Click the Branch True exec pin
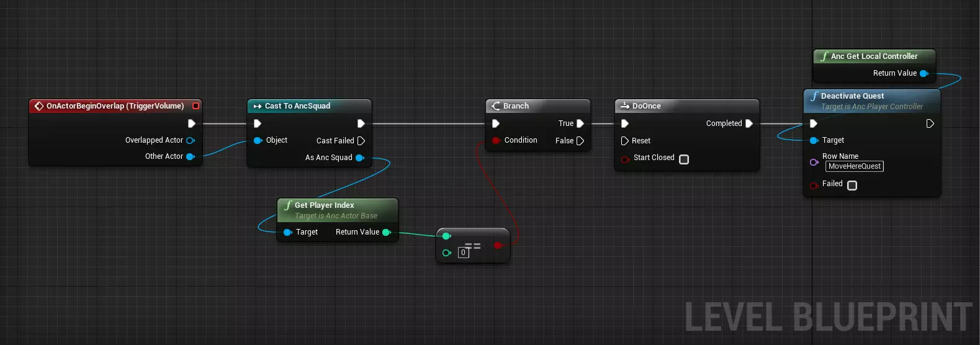 pyautogui.click(x=580, y=123)
